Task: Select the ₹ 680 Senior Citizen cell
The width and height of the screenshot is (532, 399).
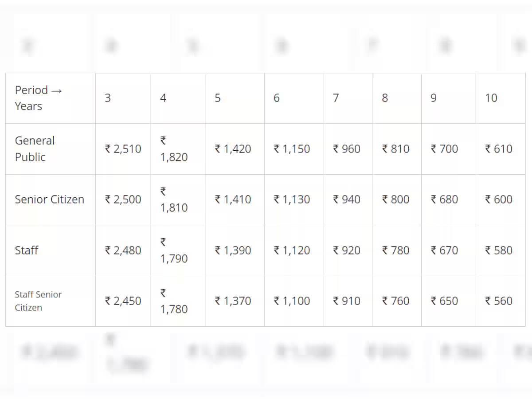Action: (445, 199)
